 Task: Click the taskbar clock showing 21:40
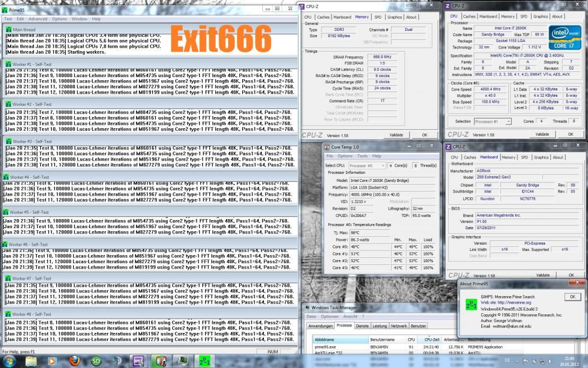pyautogui.click(x=569, y=361)
